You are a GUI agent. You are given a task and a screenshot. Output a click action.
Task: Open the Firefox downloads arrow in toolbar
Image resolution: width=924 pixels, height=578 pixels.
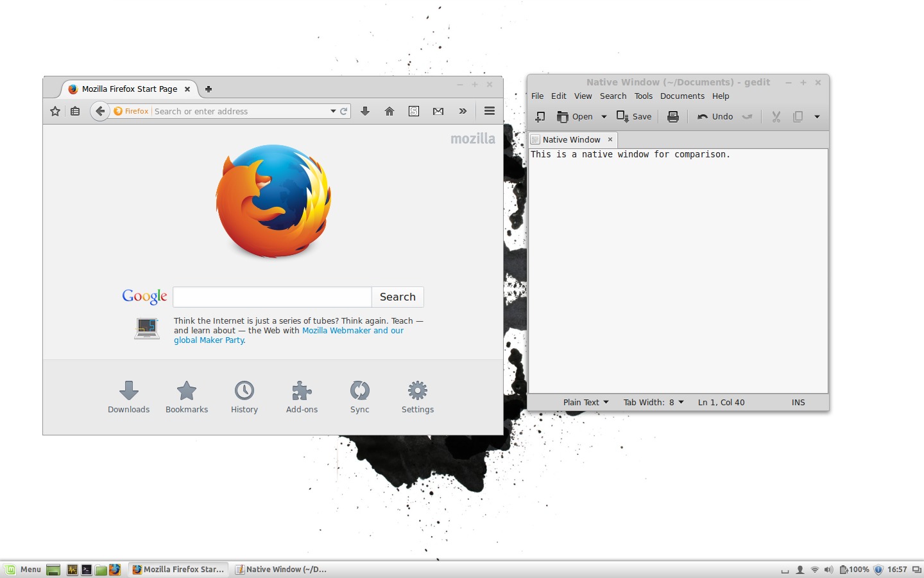(365, 111)
